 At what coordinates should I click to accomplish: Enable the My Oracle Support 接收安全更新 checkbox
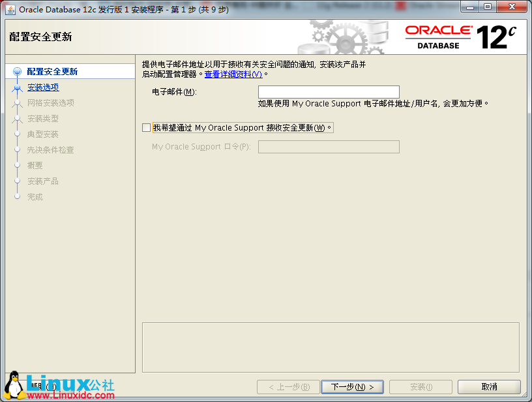tap(147, 127)
